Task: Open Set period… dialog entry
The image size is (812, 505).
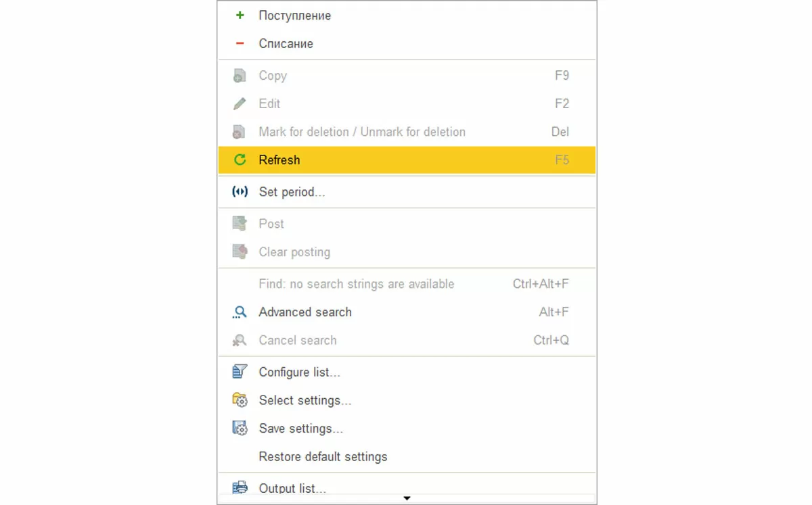Action: (292, 192)
